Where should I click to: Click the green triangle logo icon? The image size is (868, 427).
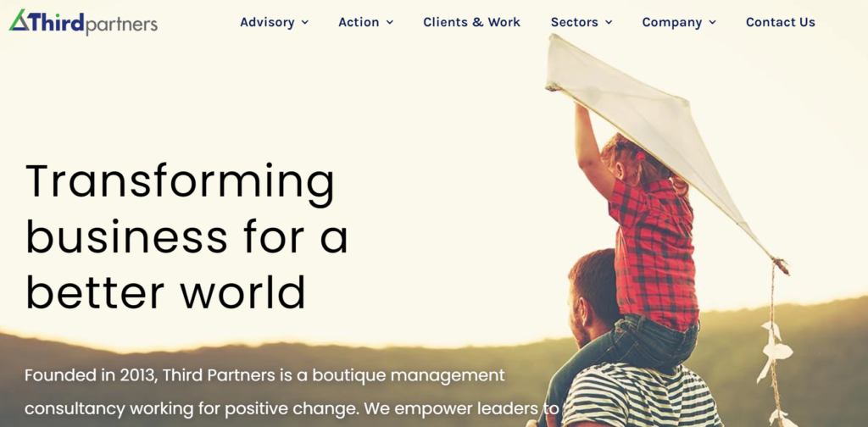click(19, 20)
